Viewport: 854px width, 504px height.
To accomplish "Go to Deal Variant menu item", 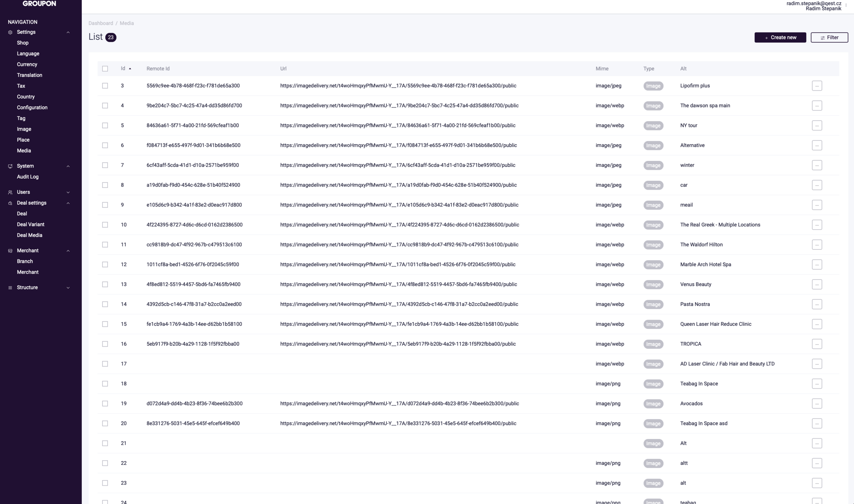I will 31,225.
